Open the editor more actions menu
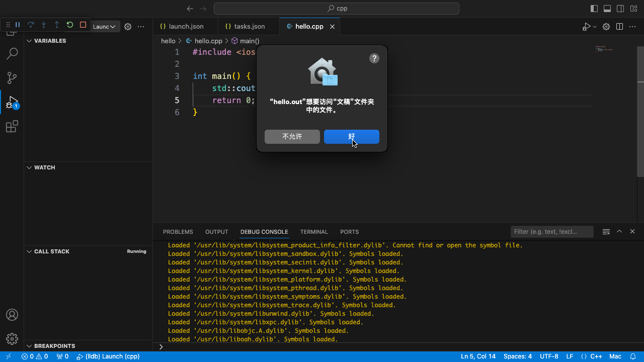Image resolution: width=644 pixels, height=362 pixels. pos(633,27)
